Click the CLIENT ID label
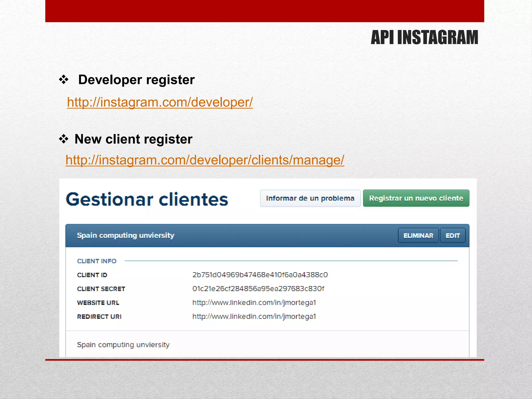This screenshot has height=399, width=532. (92, 275)
